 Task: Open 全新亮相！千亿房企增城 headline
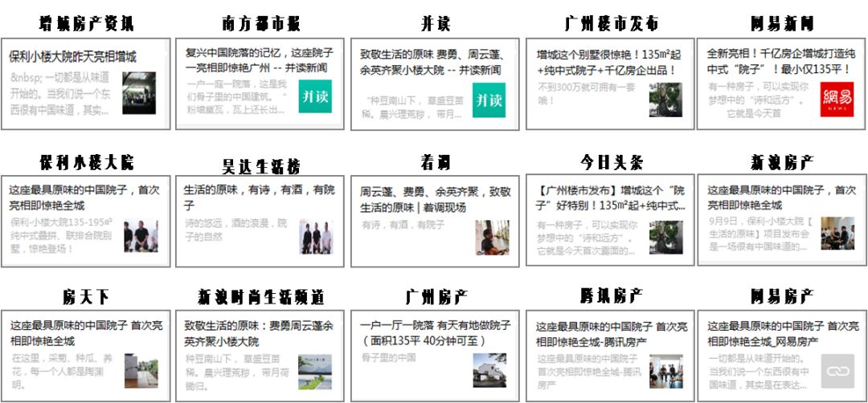tap(781, 61)
